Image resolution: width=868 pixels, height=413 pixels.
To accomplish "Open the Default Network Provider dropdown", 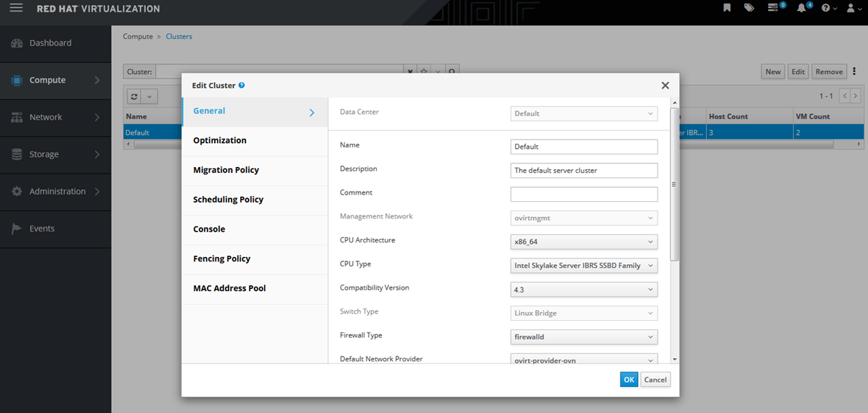I will pyautogui.click(x=584, y=359).
